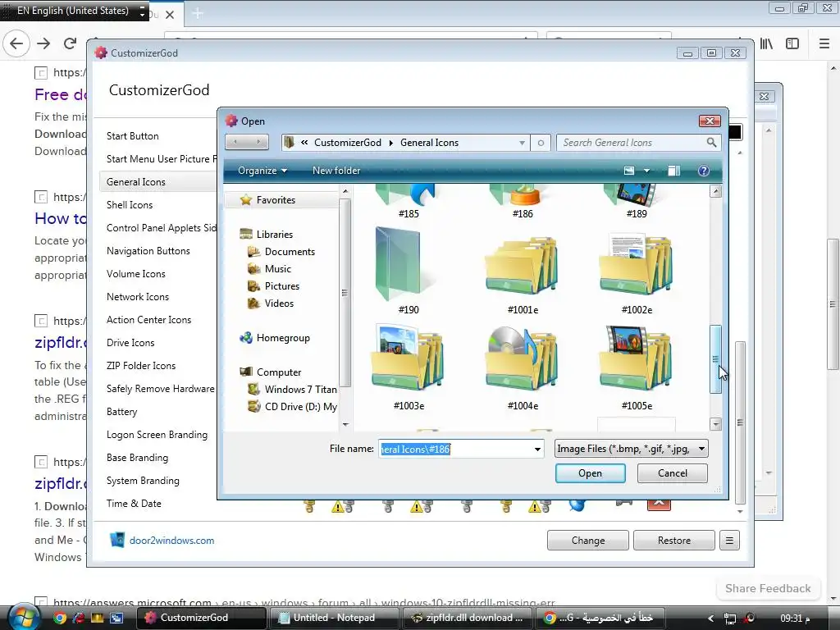Open the door2windows.com link
840x630 pixels.
tap(171, 540)
